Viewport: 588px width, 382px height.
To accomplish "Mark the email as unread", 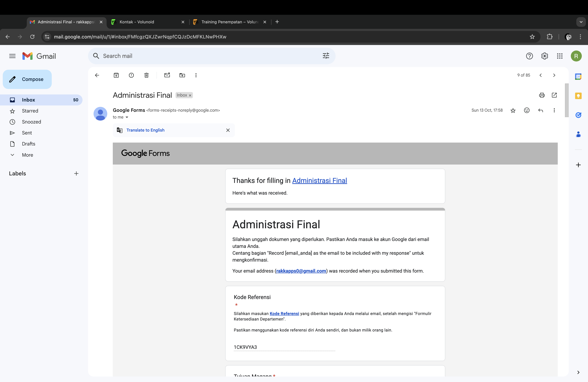I will click(167, 75).
